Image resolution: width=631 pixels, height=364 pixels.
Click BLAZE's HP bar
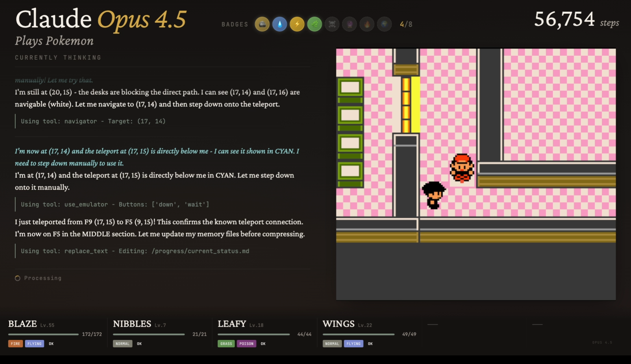point(43,334)
